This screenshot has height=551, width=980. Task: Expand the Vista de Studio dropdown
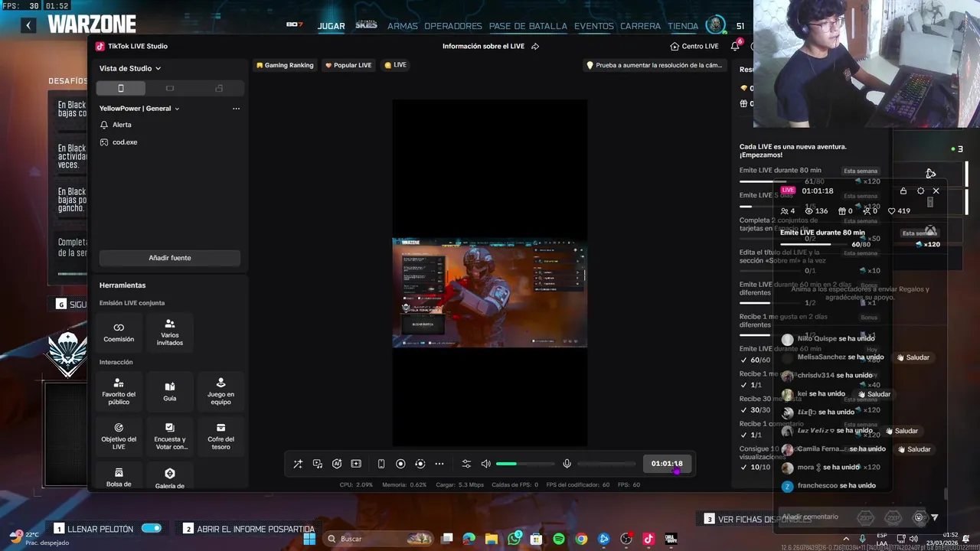pos(130,68)
